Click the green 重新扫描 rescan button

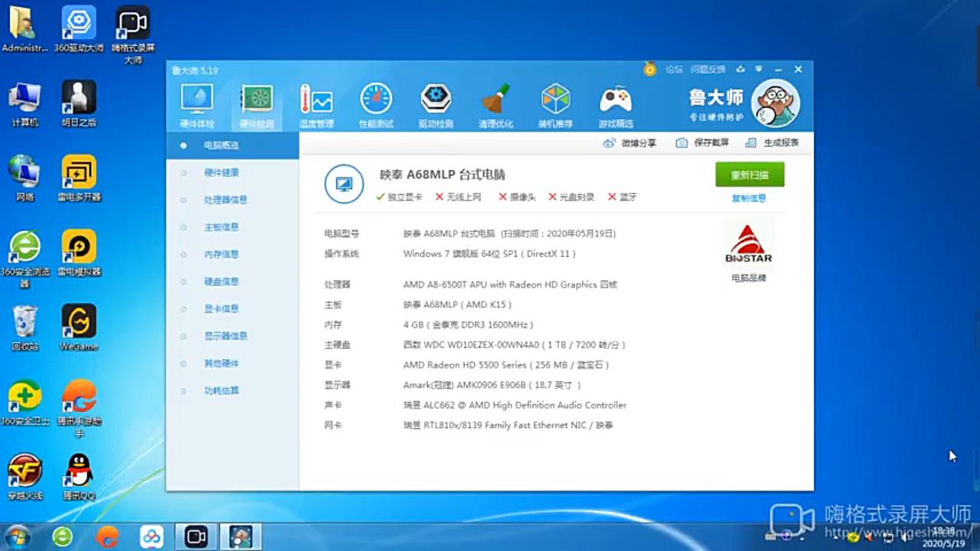tap(750, 174)
